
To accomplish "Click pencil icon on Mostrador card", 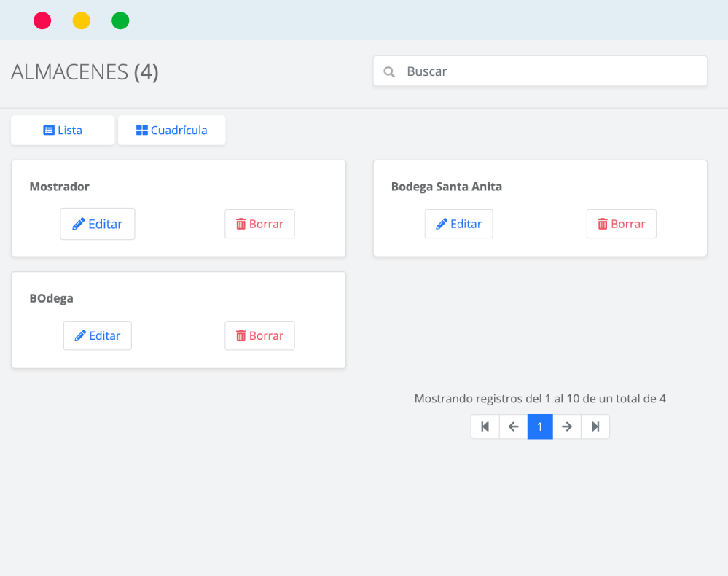I will [x=79, y=224].
